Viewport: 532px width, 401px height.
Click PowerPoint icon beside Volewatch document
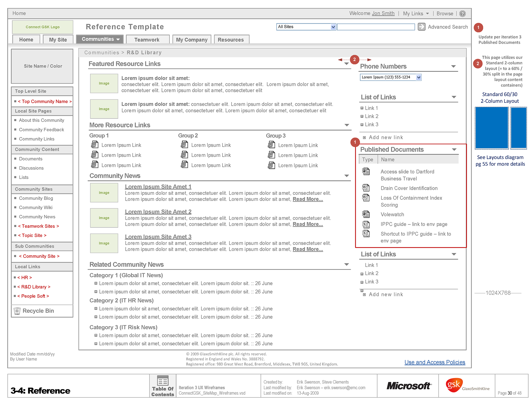pyautogui.click(x=366, y=214)
